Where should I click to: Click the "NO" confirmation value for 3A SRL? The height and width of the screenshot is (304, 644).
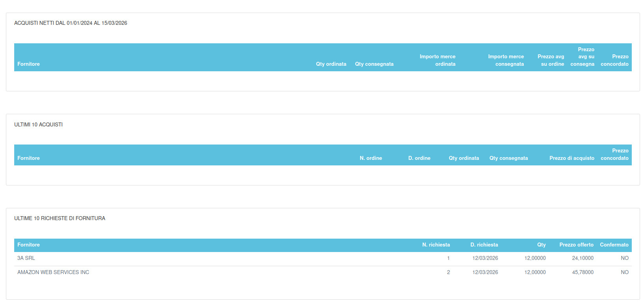click(x=624, y=258)
